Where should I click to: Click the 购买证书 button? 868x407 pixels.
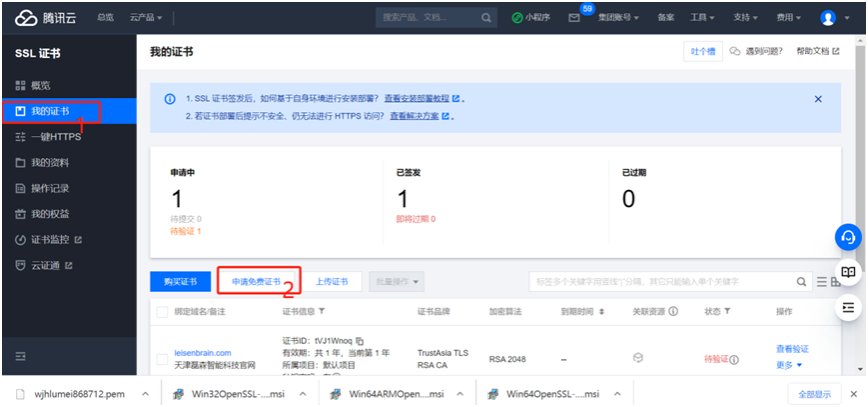[x=180, y=282]
